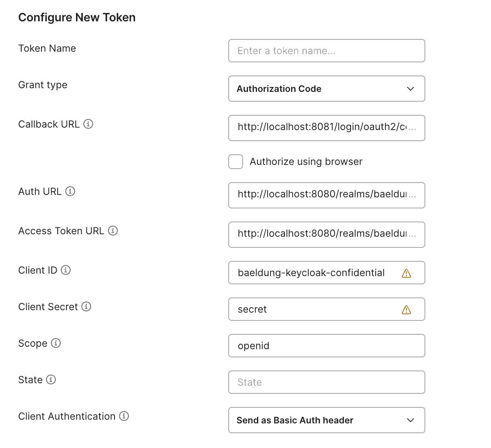Open the Grant type dropdown
491x448 pixels.
pos(326,89)
